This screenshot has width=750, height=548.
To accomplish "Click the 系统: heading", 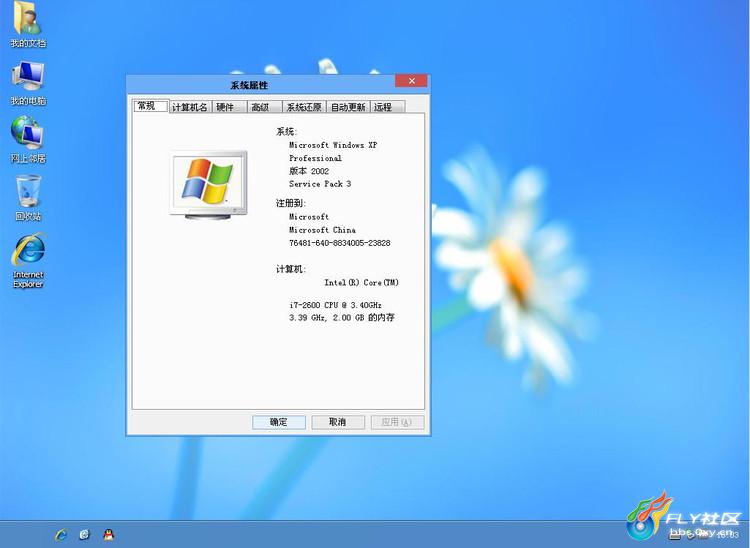I will pos(287,132).
